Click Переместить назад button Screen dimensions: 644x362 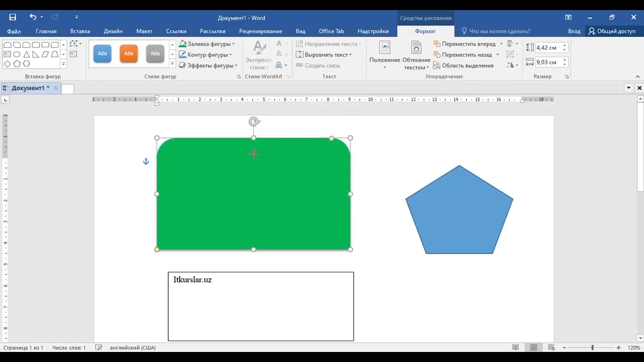[462, 54]
